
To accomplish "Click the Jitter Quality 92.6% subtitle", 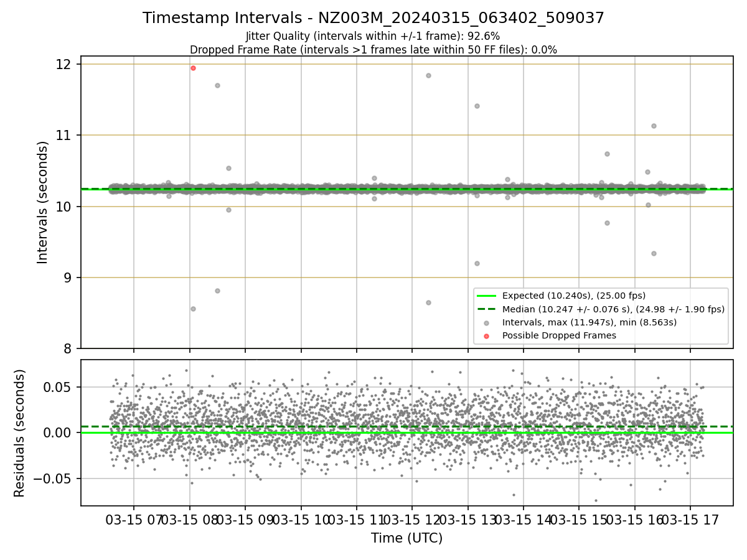I will (373, 37).
